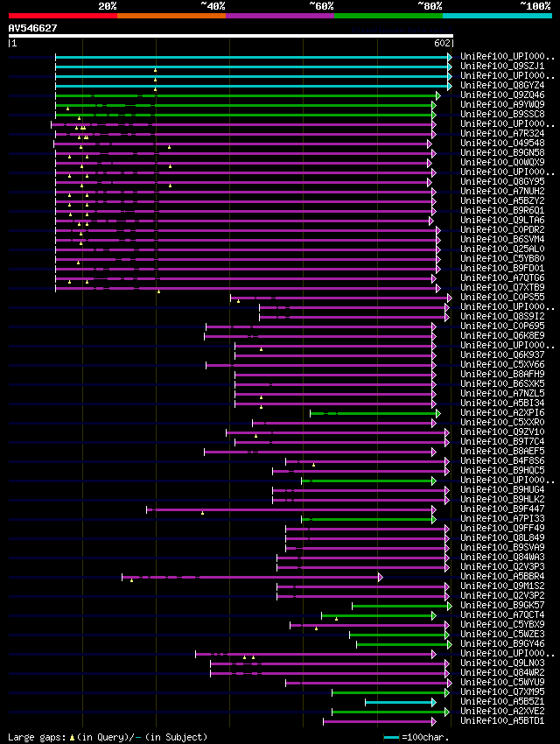
Task: Select the UniRef100_Q7XTB9 hit label
Action: (x=502, y=288)
